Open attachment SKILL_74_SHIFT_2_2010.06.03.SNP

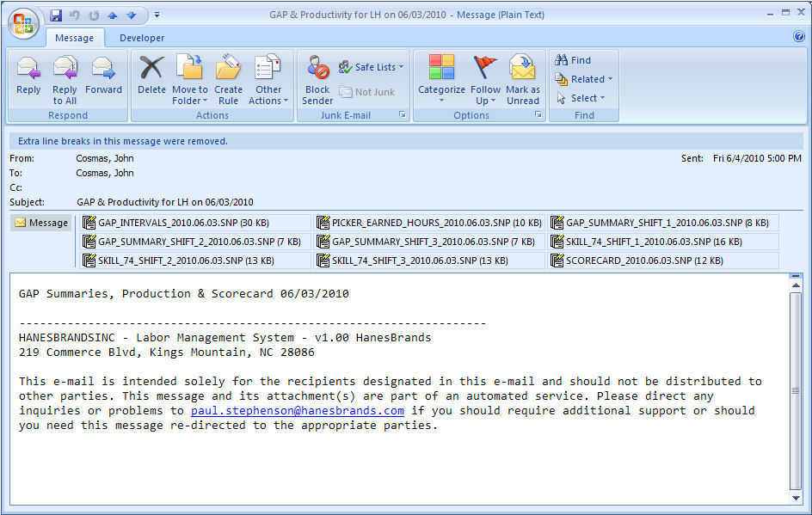(196, 261)
